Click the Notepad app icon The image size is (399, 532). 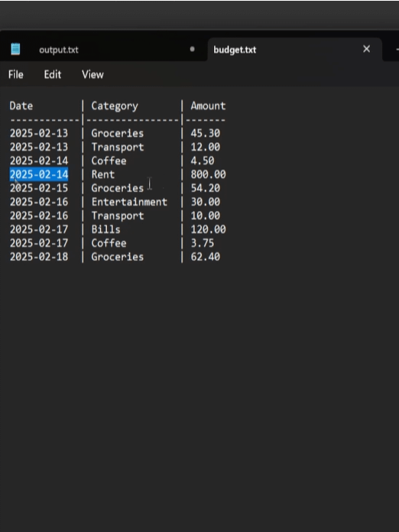click(15, 49)
